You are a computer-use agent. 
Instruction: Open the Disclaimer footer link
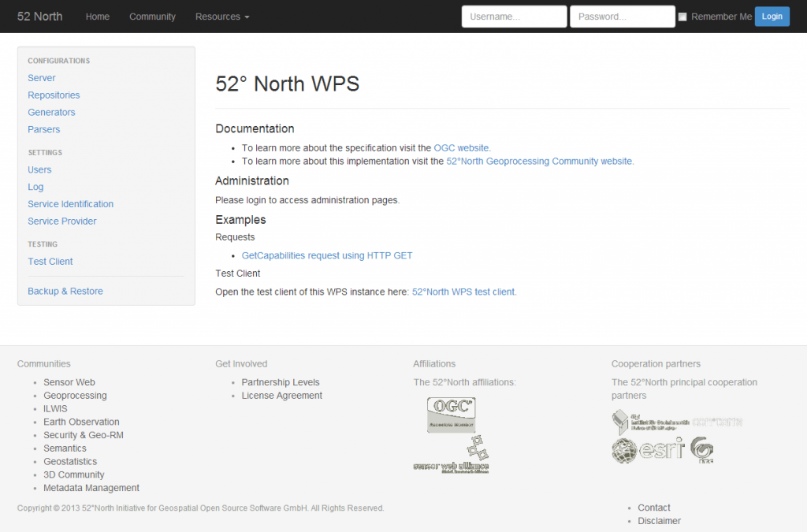pos(659,520)
